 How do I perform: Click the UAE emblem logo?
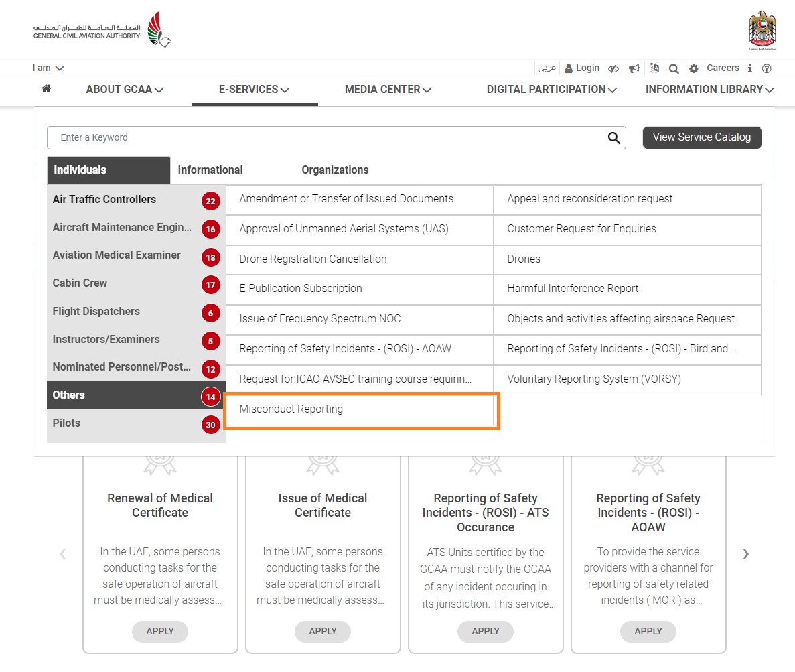coord(762,30)
